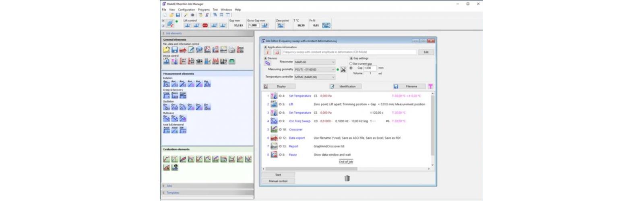Select the 'Use current gap' radio button

pyautogui.click(x=351, y=64)
